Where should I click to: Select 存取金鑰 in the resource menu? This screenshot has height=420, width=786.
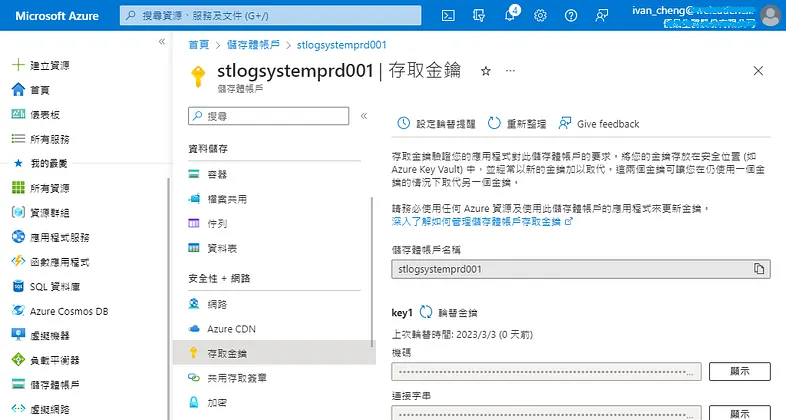[274, 353]
